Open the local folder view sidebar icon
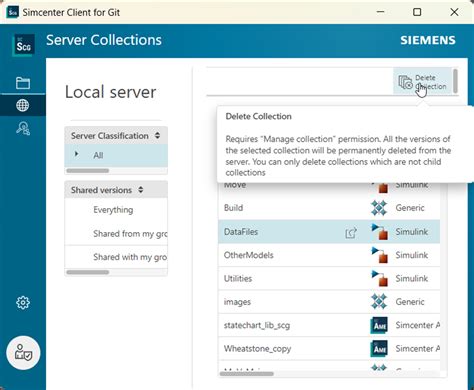Image resolution: width=474 pixels, height=390 pixels. coord(23,83)
